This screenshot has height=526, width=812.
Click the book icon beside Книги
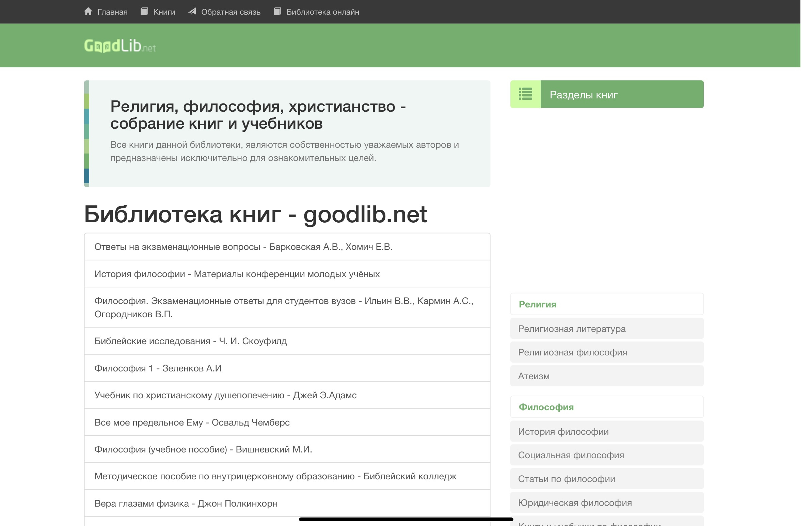point(144,12)
